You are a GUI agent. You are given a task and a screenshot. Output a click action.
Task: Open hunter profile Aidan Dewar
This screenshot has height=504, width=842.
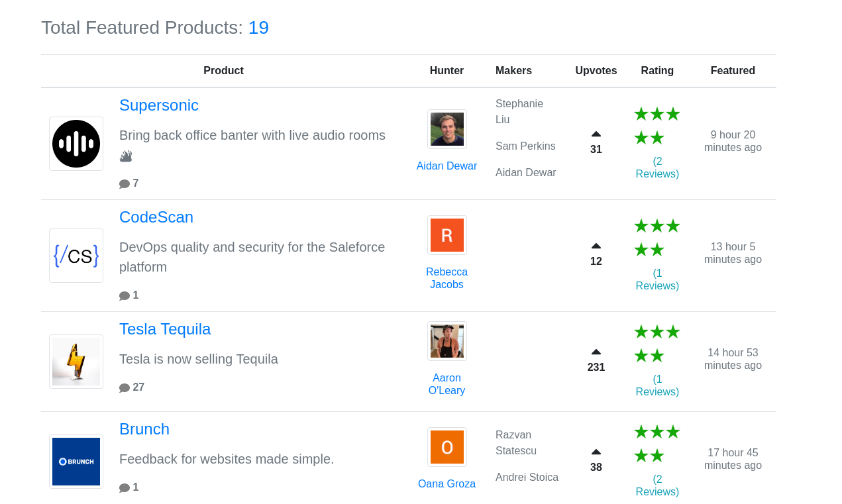tap(447, 166)
